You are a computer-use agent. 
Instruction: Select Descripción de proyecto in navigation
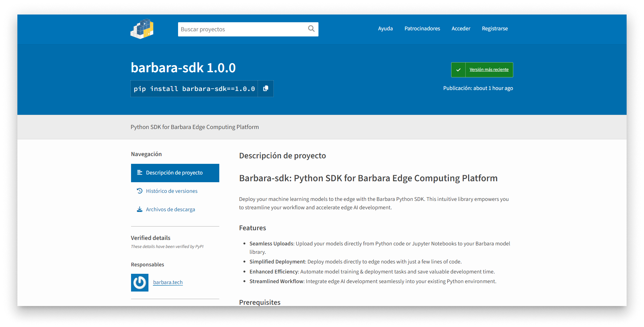[174, 173]
